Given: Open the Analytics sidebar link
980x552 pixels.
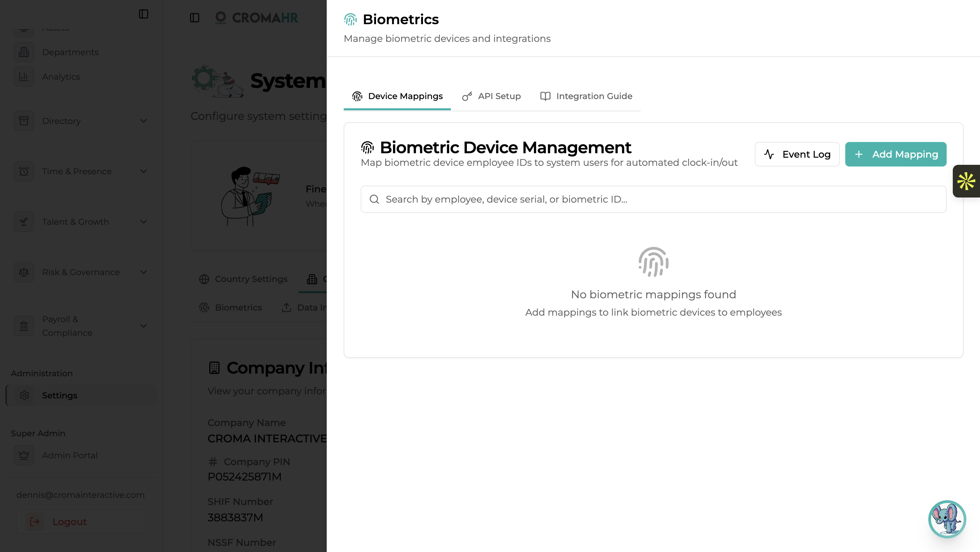Looking at the screenshot, I should (61, 77).
